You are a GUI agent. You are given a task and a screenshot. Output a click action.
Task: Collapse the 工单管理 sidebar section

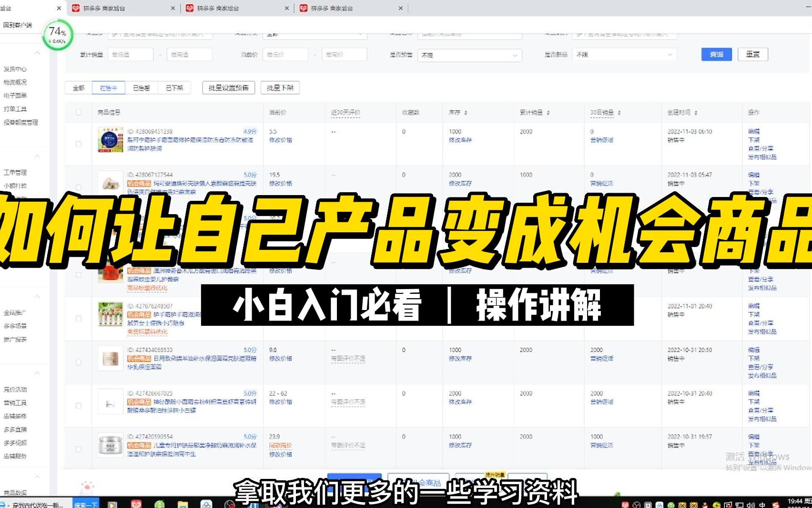tap(37, 156)
